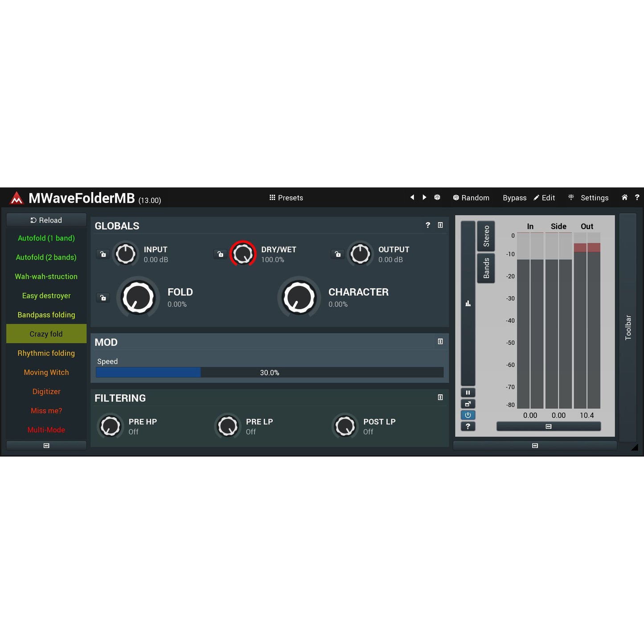Click the next preset right arrow

[x=424, y=197]
